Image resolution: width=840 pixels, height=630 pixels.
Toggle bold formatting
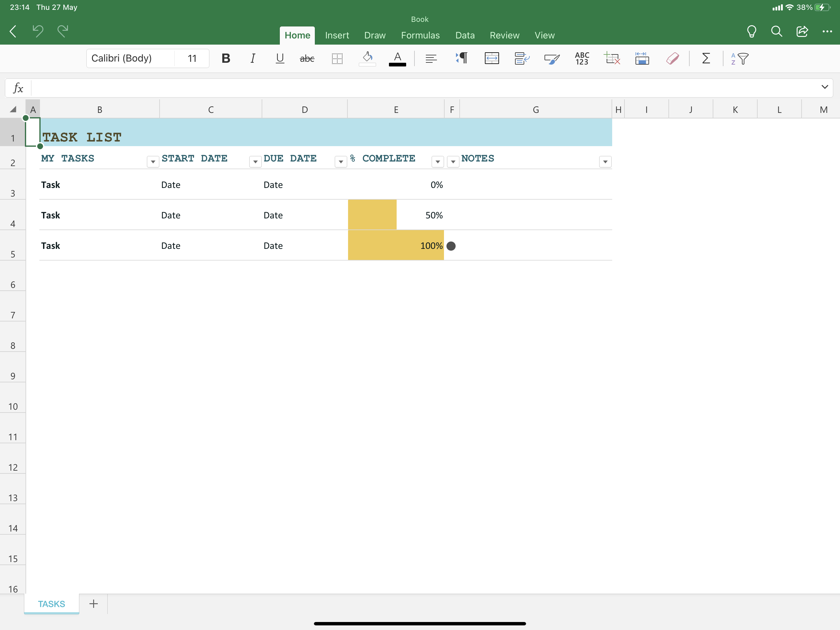point(226,58)
